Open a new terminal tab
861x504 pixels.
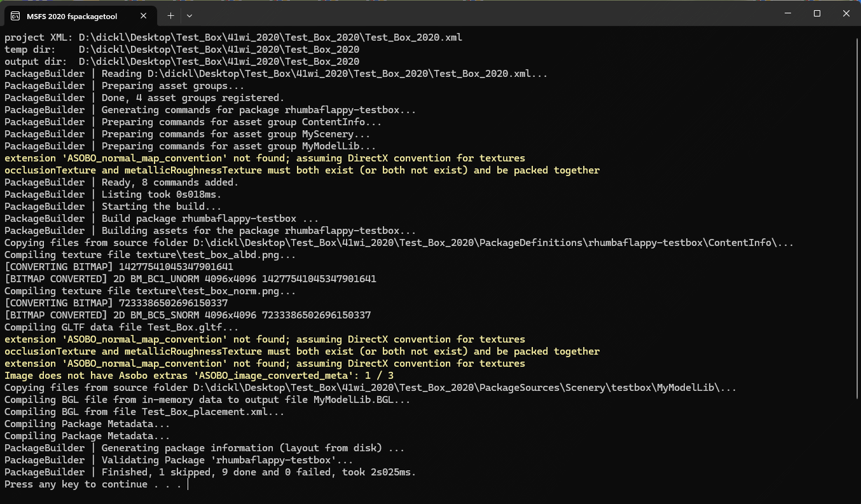tap(170, 15)
